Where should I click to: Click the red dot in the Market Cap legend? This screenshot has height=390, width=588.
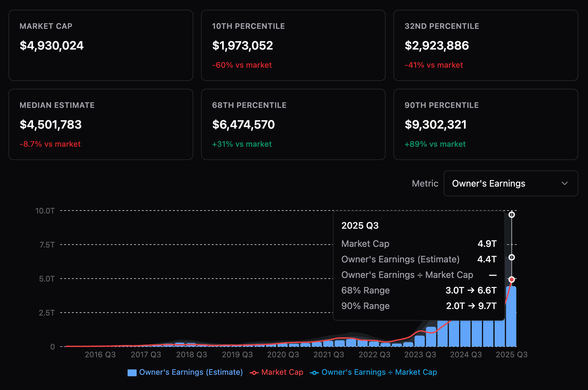pos(254,372)
